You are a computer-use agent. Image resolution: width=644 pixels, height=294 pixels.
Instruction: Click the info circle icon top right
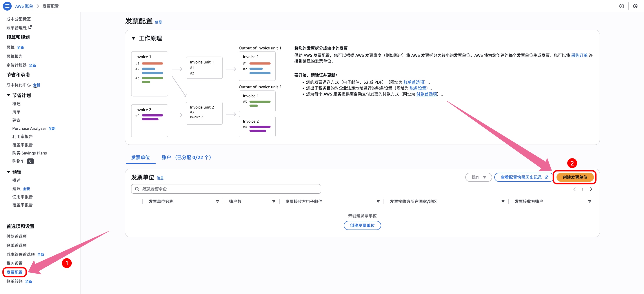[x=622, y=6]
